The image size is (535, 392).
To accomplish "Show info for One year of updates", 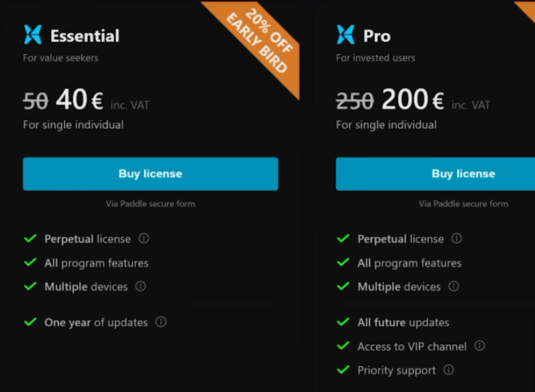I will (x=161, y=322).
